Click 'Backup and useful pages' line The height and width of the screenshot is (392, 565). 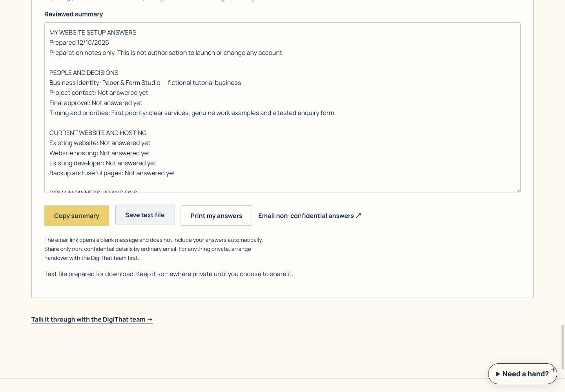pyautogui.click(x=112, y=173)
